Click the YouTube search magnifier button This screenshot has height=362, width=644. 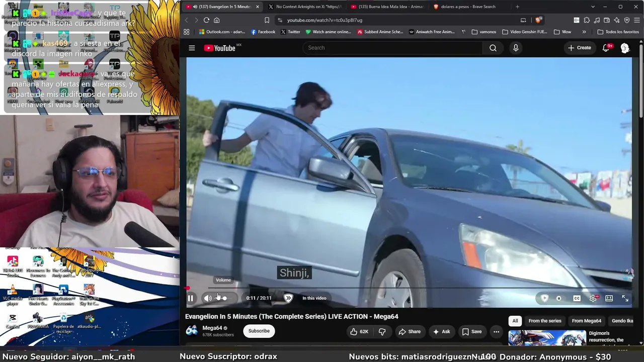click(x=493, y=48)
